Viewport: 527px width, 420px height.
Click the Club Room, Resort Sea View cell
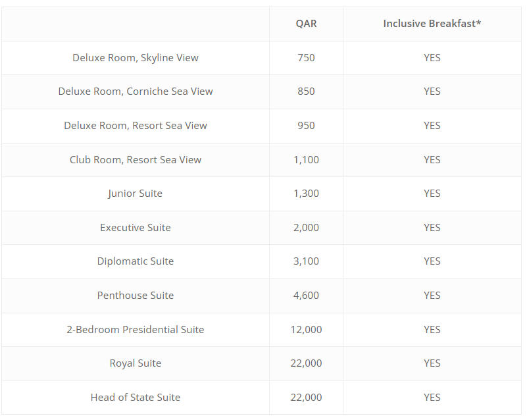pyautogui.click(x=136, y=160)
